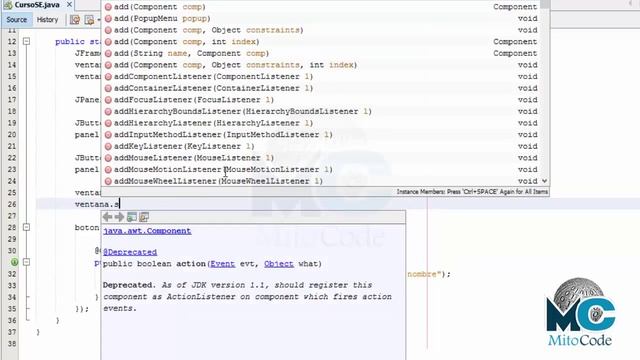640x360 pixels.
Task: Collapse the fold at line 12
Action: [27, 41]
